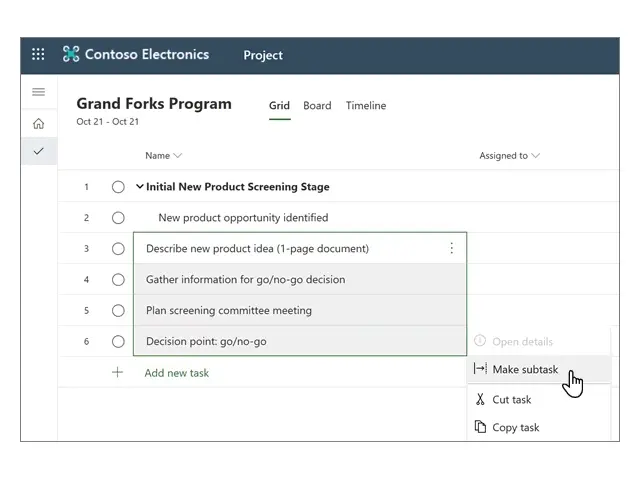Select the checkmark icon in sidebar
The height and width of the screenshot is (480, 640).
point(38,151)
